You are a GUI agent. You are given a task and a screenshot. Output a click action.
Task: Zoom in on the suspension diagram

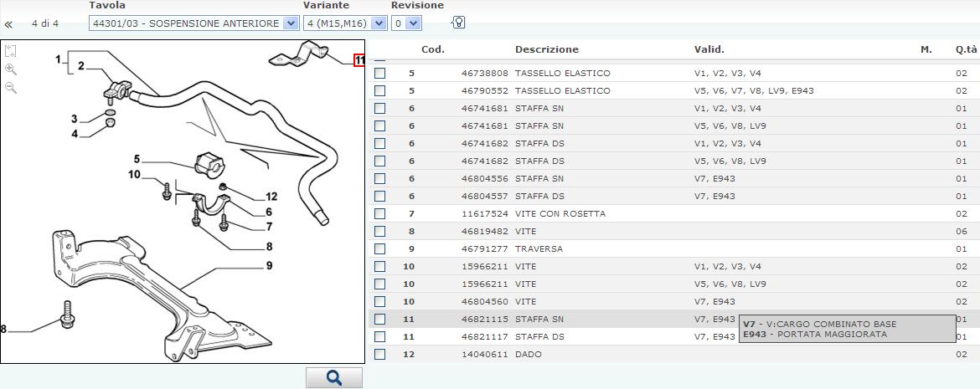tap(11, 69)
